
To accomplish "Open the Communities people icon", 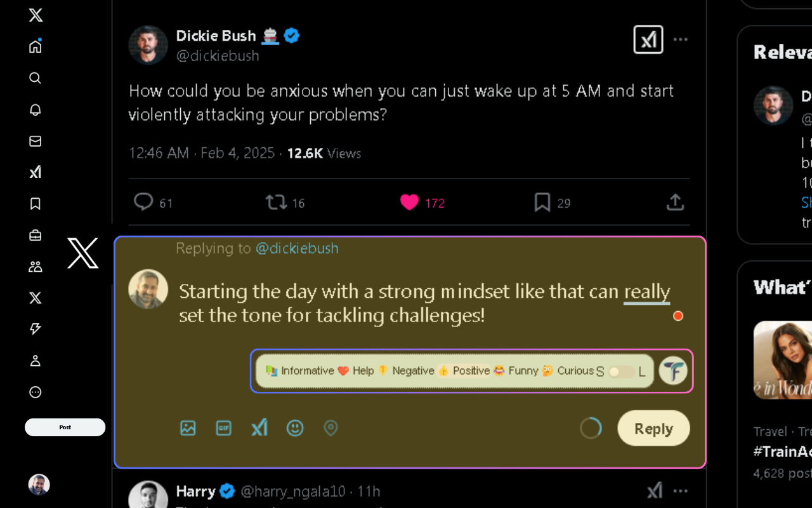I will 36,267.
